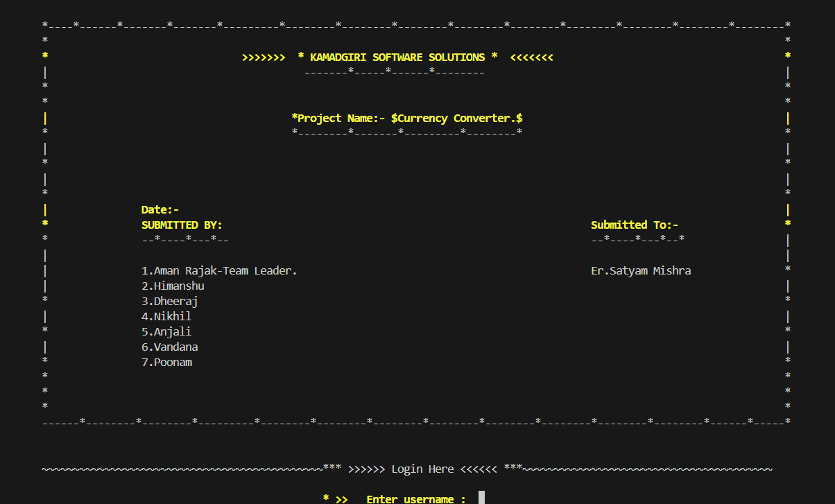Image resolution: width=835 pixels, height=504 pixels.
Task: Select the Date:- label
Action: point(160,209)
